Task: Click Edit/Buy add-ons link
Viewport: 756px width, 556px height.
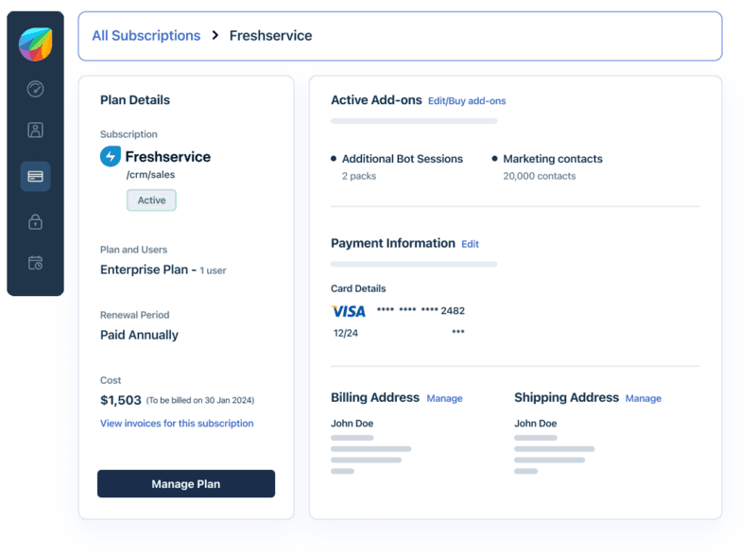Action: 467,101
